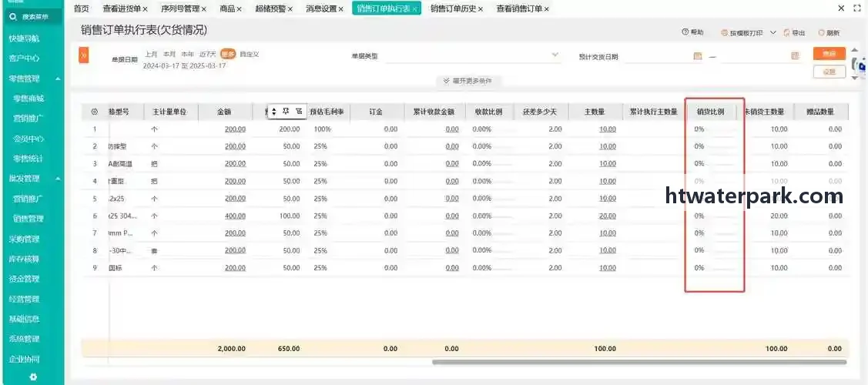Close the 查看销售订单 tab
Screen dimensions: 868x385
546,8
